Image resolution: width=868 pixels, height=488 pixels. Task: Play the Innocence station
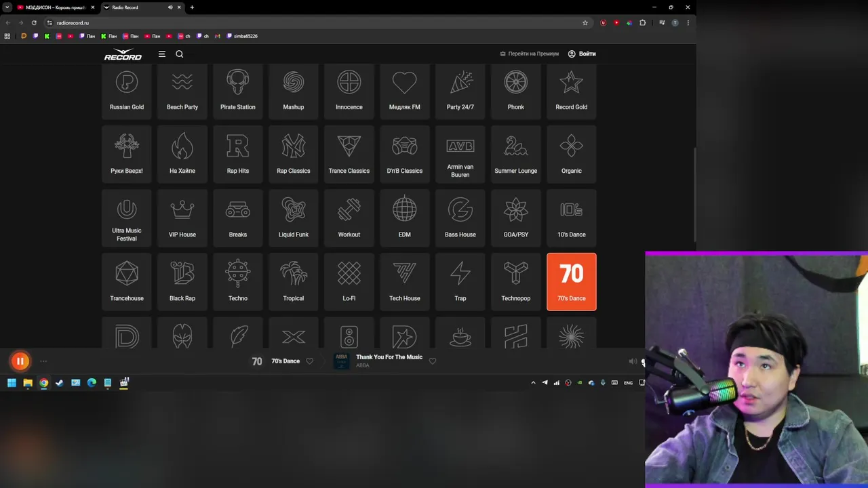coord(349,91)
